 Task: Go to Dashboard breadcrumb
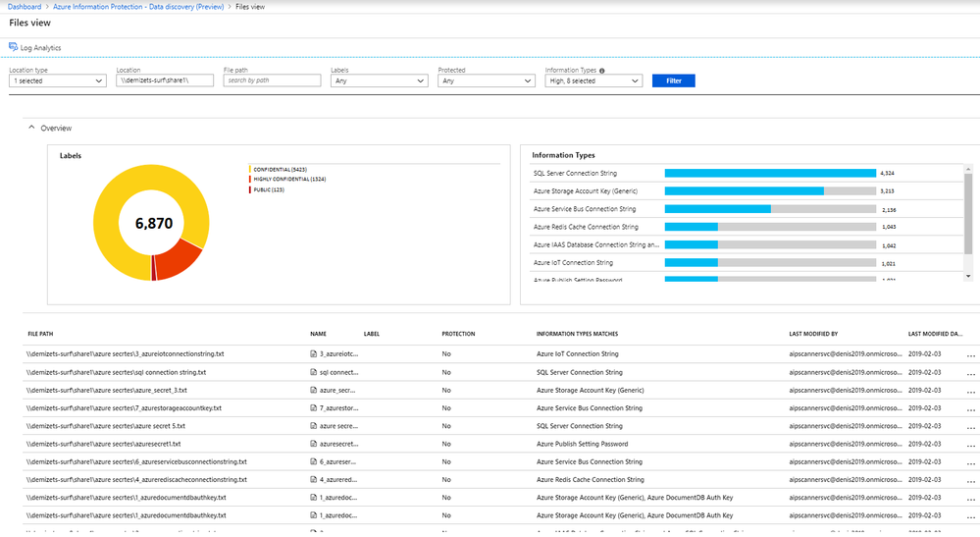25,6
